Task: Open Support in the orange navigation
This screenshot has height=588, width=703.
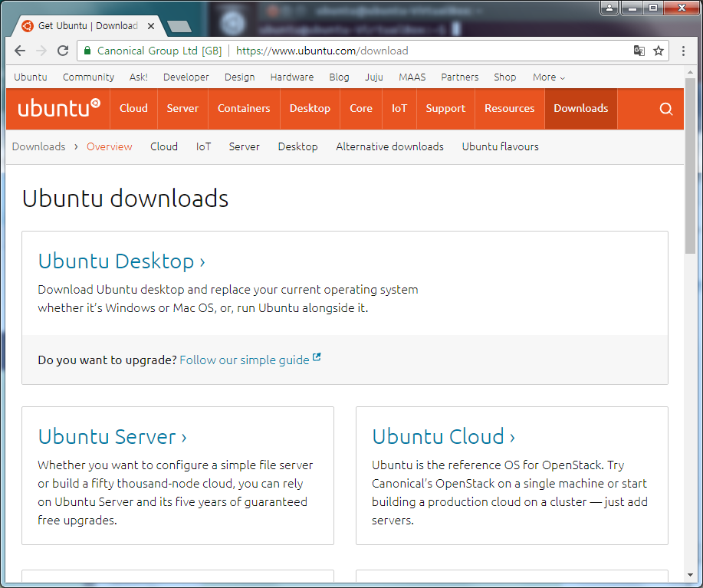Action: click(445, 108)
